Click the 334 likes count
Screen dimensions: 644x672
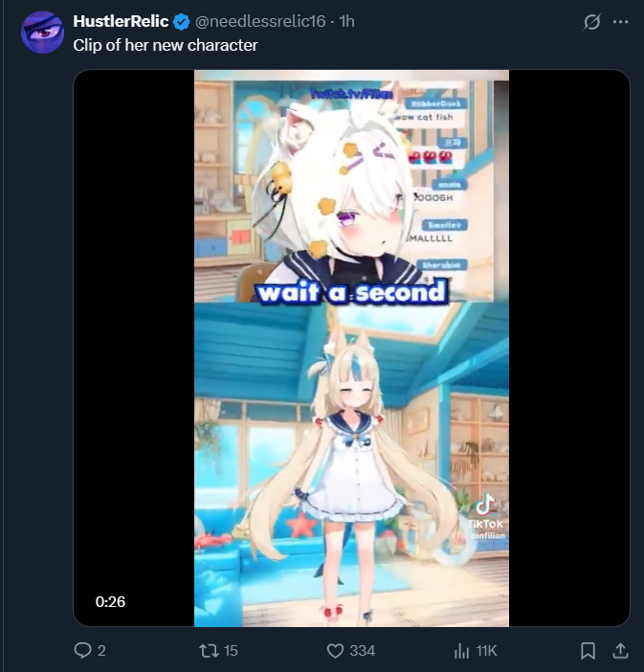pyautogui.click(x=362, y=651)
